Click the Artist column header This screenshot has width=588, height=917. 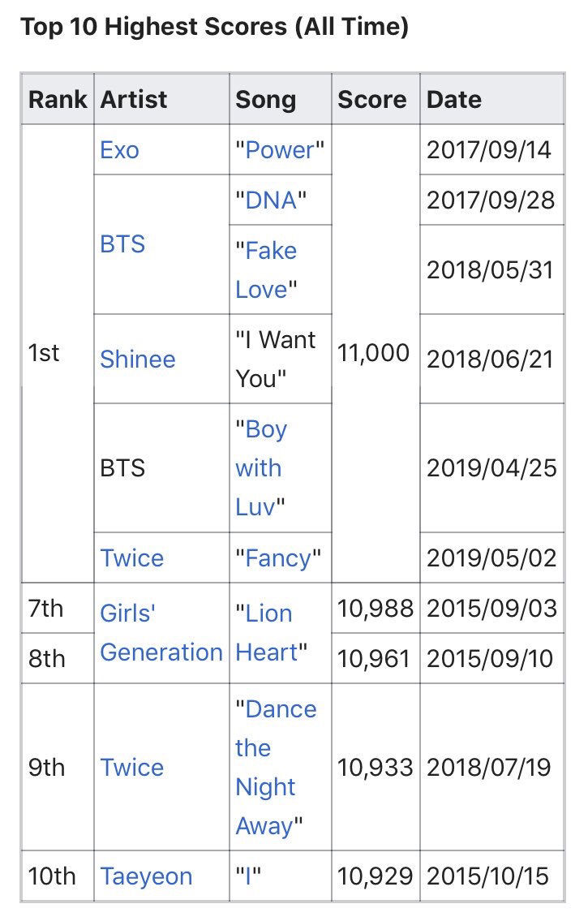tap(133, 100)
